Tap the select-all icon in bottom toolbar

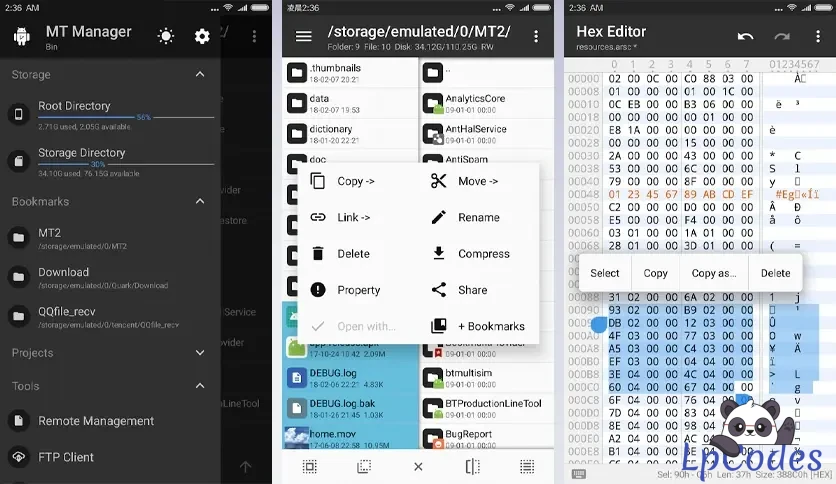[310, 467]
